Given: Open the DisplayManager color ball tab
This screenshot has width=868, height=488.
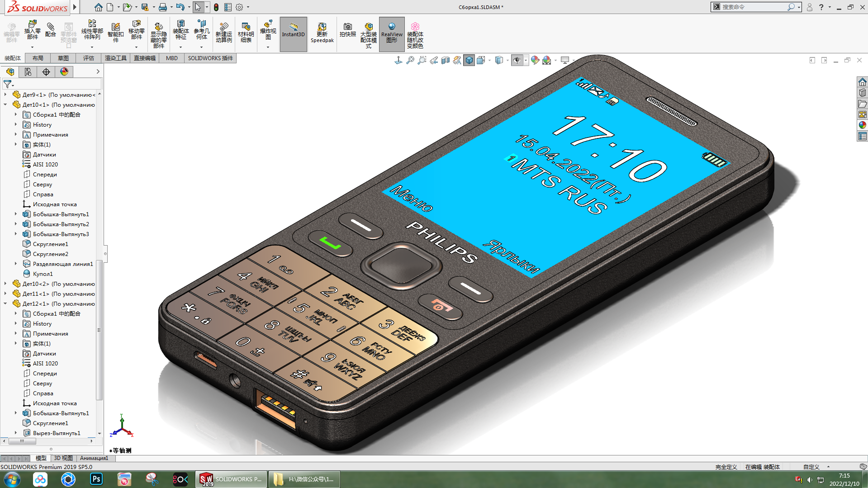Looking at the screenshot, I should [x=64, y=72].
